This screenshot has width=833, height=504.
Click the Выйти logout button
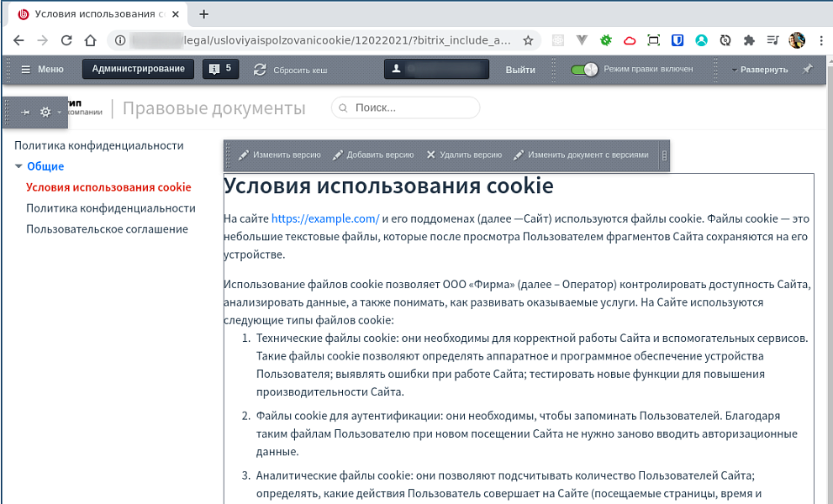click(520, 70)
